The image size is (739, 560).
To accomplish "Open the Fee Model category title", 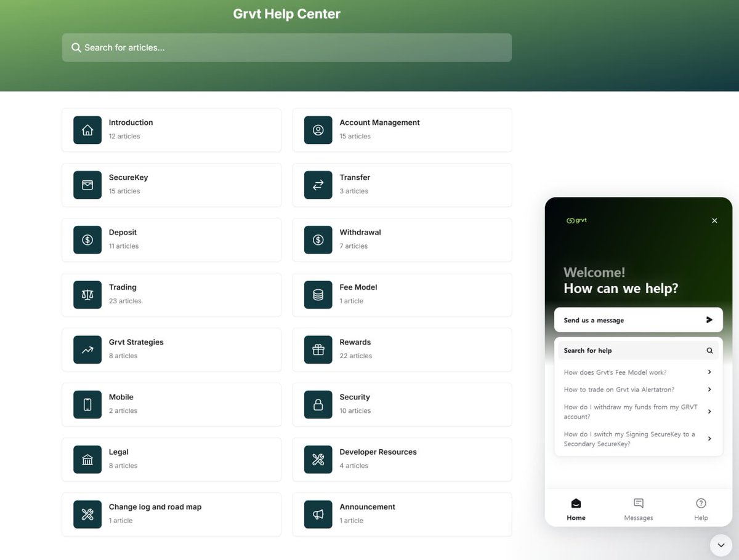I will tap(358, 287).
